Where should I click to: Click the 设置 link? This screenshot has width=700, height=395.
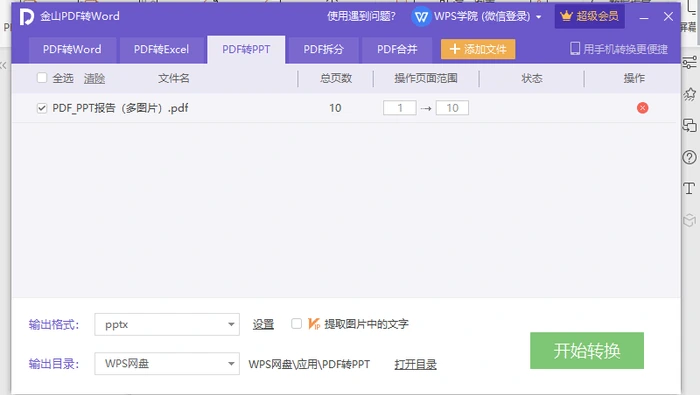coord(263,324)
